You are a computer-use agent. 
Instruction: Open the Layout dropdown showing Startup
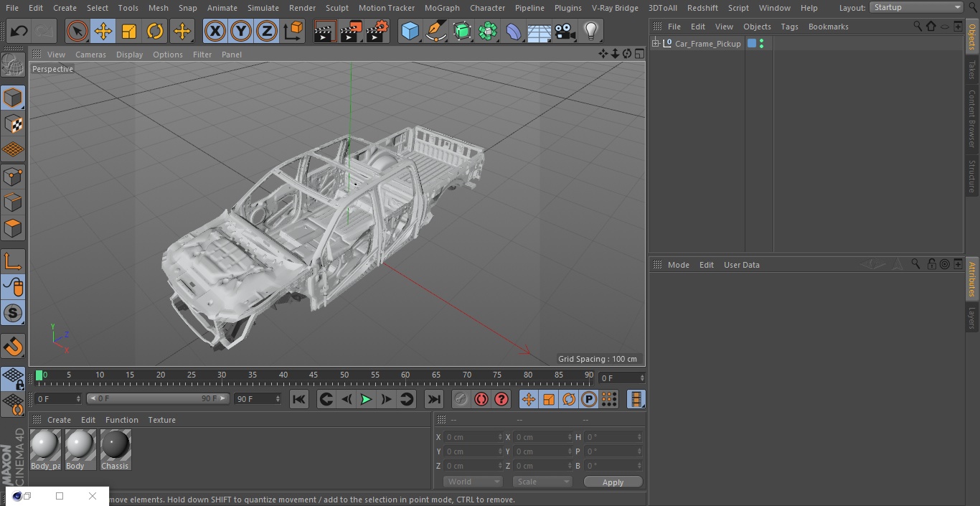916,7
